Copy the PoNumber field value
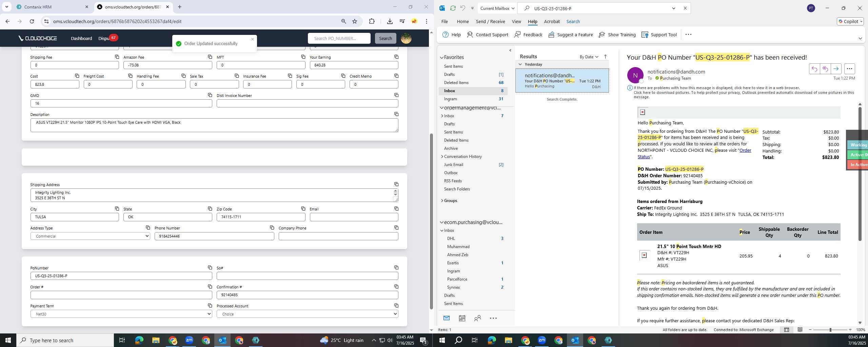This screenshot has width=868, height=347. [x=210, y=268]
